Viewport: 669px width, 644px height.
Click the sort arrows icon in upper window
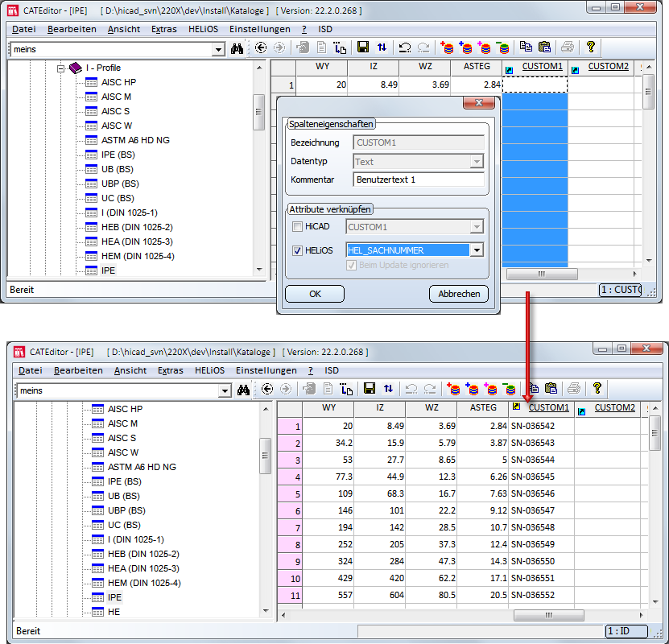click(x=382, y=48)
